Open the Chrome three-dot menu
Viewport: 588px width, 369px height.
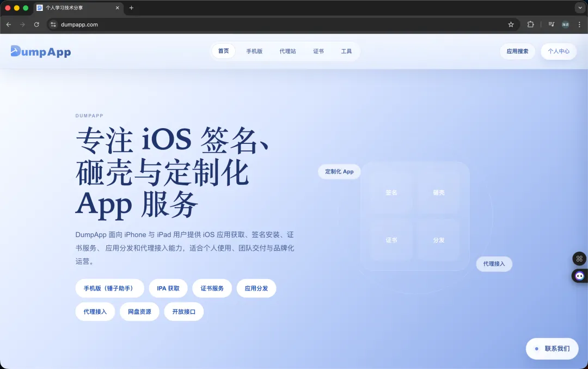pos(579,25)
